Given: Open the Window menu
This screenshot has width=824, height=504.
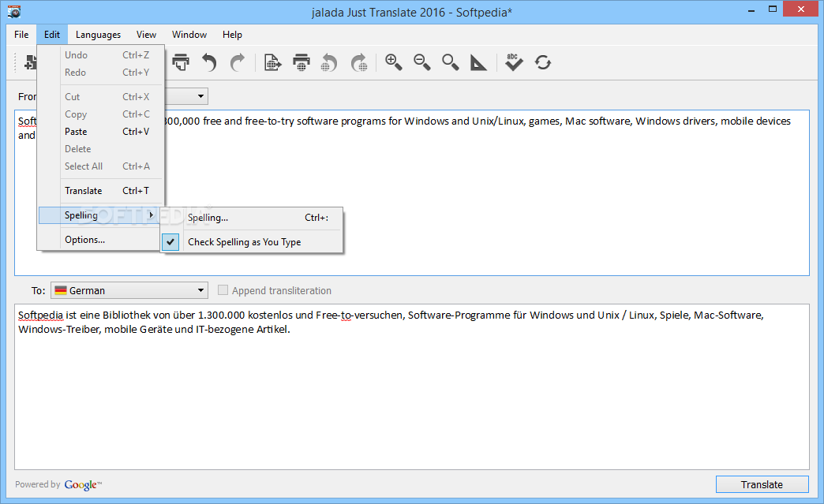Looking at the screenshot, I should click(189, 35).
